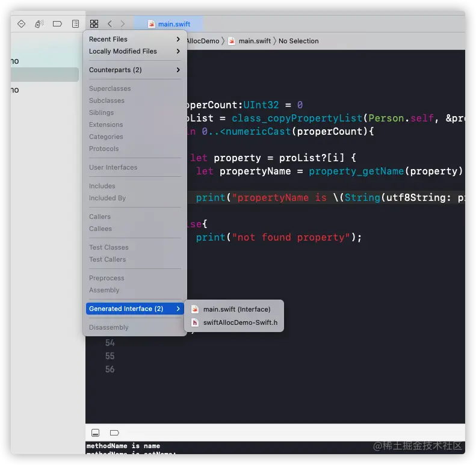This screenshot has width=476, height=465.
Task: Toggle the debug area hide button
Action: [95, 433]
